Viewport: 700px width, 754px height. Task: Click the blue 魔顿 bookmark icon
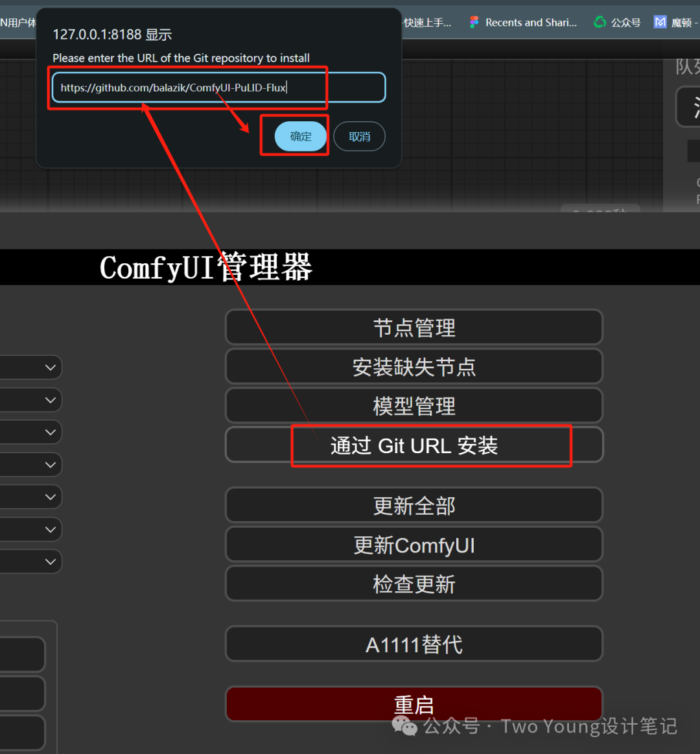pyautogui.click(x=660, y=22)
